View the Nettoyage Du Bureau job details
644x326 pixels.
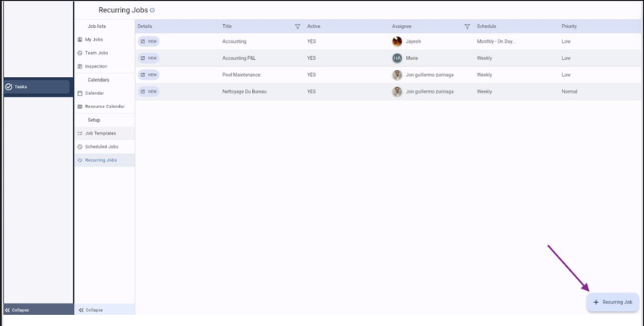coord(149,92)
